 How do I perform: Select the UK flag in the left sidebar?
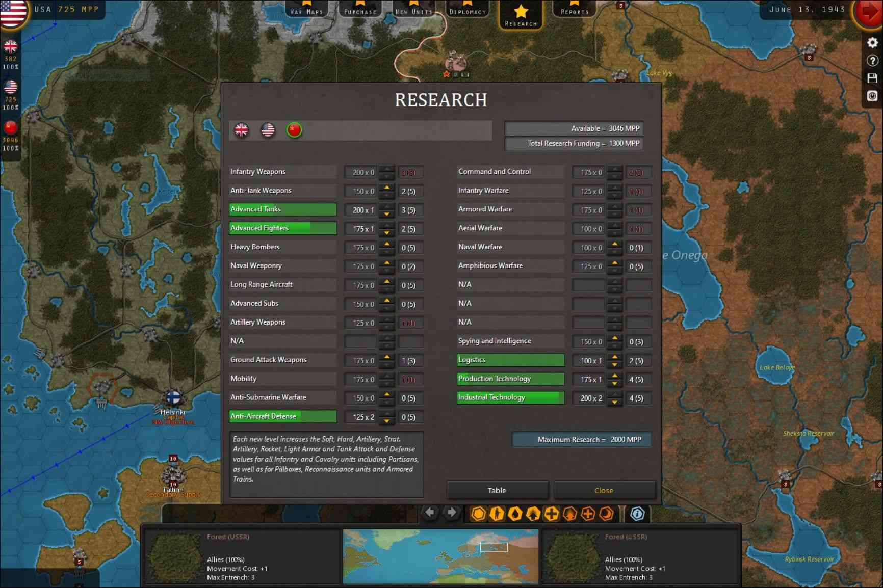pos(10,47)
